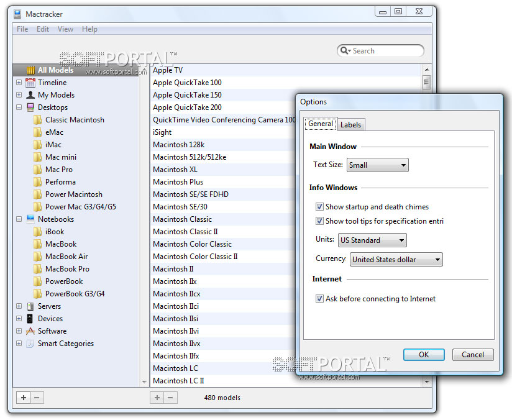Toggle Ask before connecting to Internet

pos(319,298)
